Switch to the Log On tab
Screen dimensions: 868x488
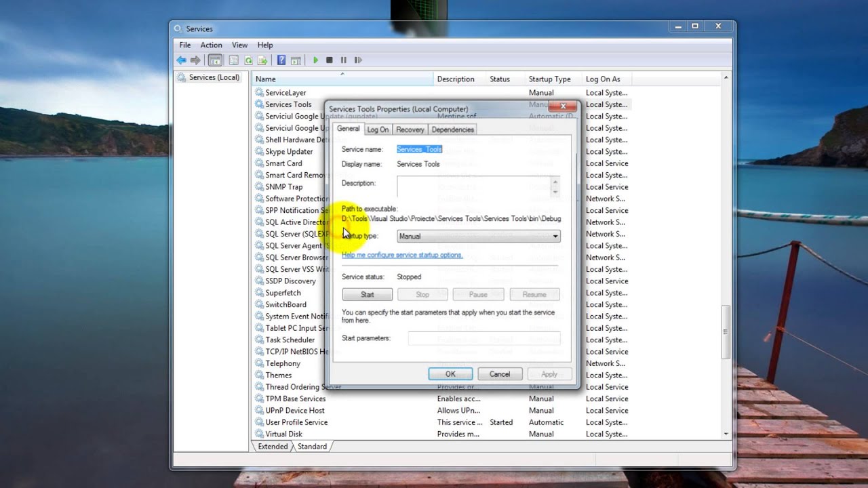pyautogui.click(x=378, y=129)
